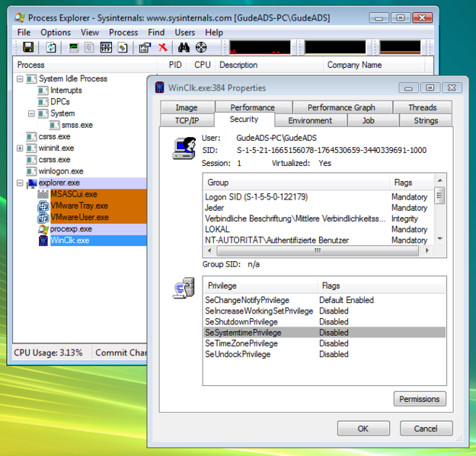Click the MSASCui.exe process icon
The image size is (476, 456).
pos(43,194)
